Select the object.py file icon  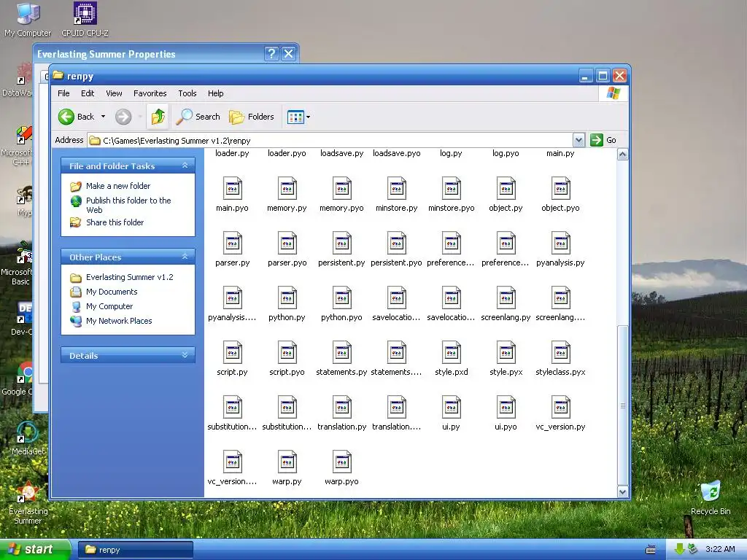coord(506,188)
